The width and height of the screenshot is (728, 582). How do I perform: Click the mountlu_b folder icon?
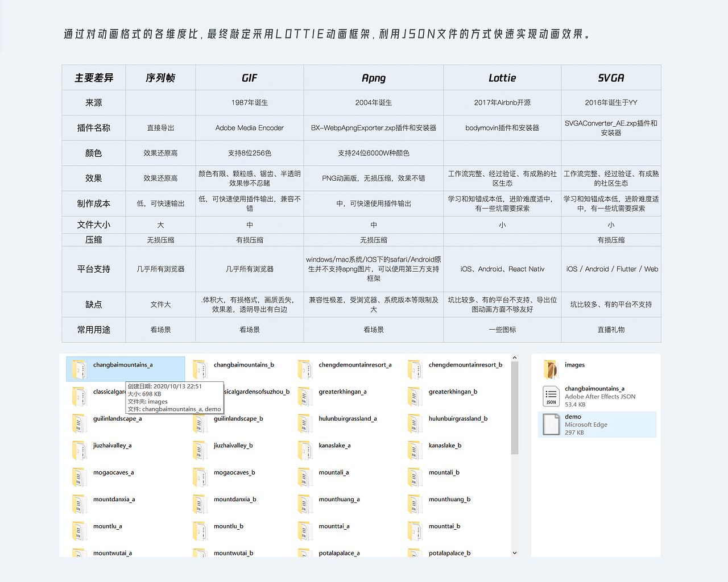point(200,530)
